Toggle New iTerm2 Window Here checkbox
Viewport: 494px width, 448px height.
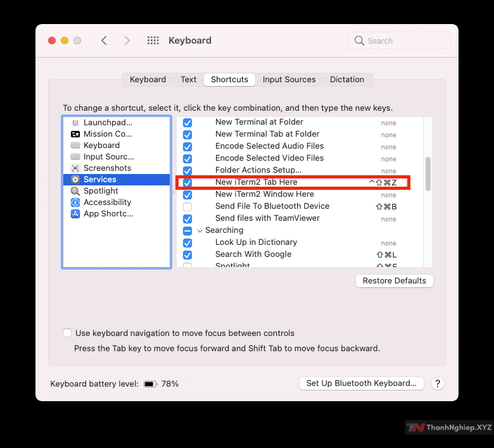coord(187,195)
